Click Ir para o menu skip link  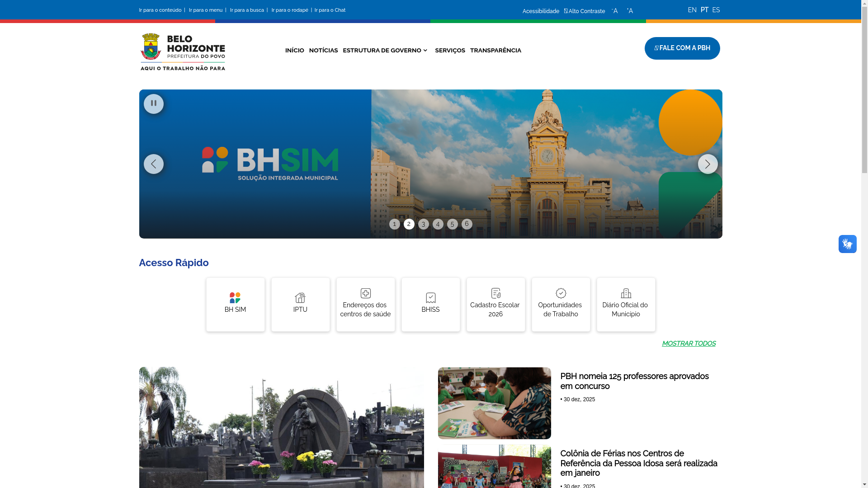[206, 10]
